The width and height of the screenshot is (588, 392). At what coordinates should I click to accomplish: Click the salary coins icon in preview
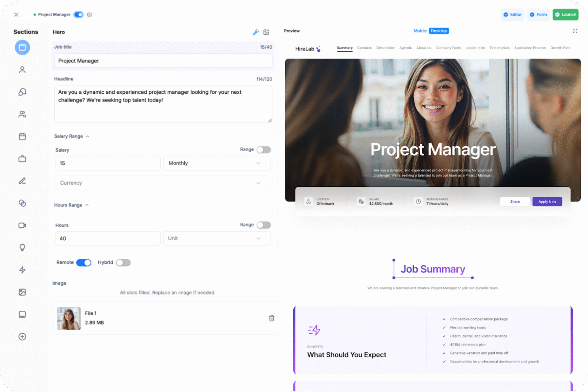point(361,202)
